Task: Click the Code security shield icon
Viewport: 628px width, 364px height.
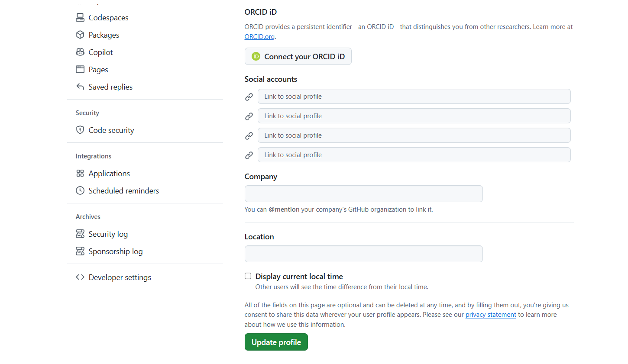Action: 80,130
